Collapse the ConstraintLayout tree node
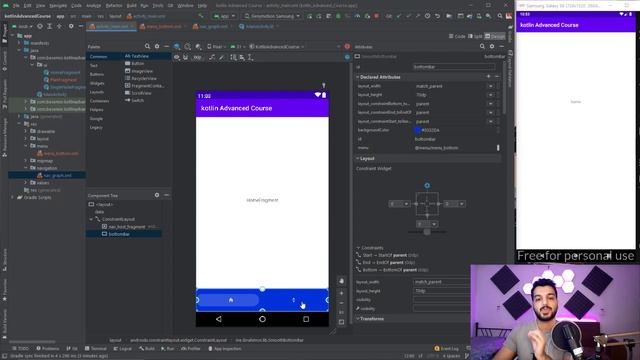640x360 pixels. (x=91, y=219)
